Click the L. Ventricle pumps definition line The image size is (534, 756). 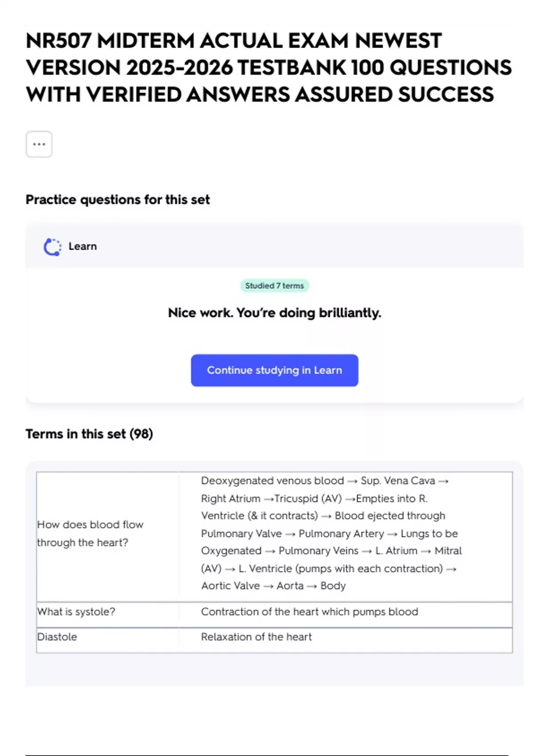click(x=328, y=568)
